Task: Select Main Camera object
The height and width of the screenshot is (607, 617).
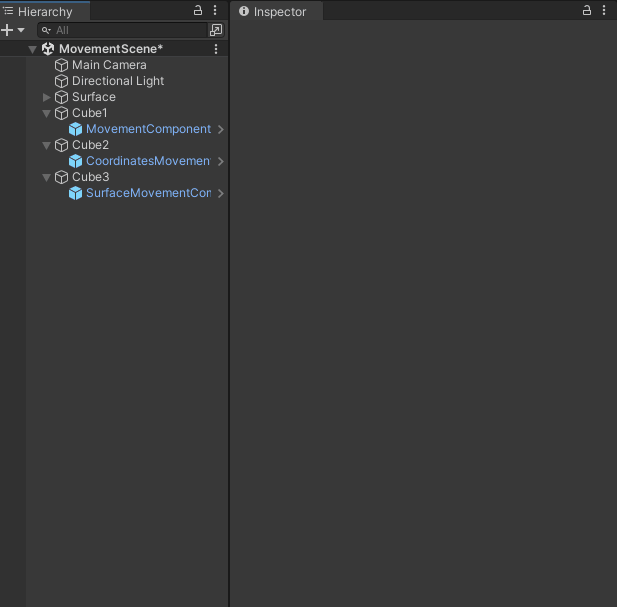Action: [x=109, y=65]
